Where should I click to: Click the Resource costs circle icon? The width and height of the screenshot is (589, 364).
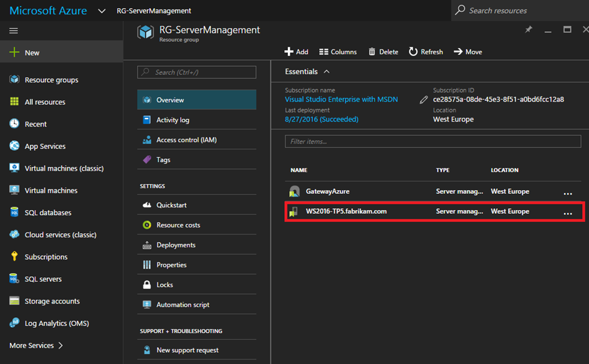(x=147, y=225)
